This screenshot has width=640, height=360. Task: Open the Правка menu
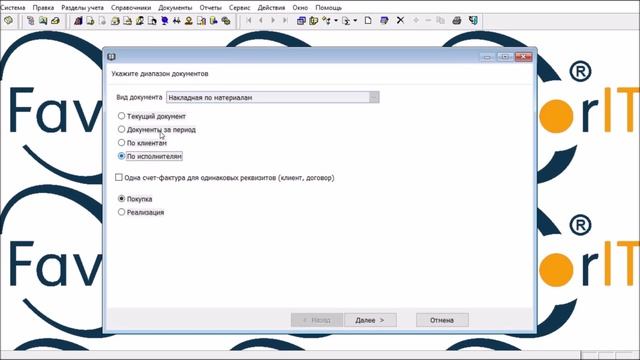[43, 7]
